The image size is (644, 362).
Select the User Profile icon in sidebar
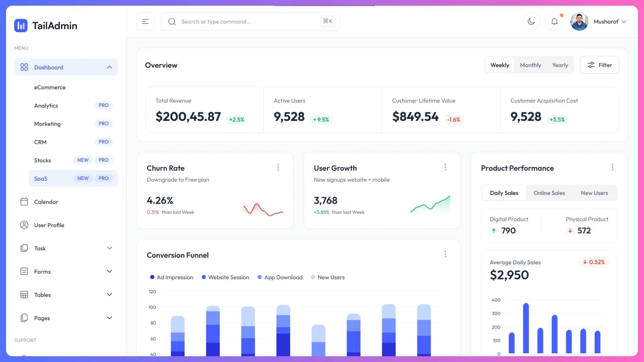point(24,225)
